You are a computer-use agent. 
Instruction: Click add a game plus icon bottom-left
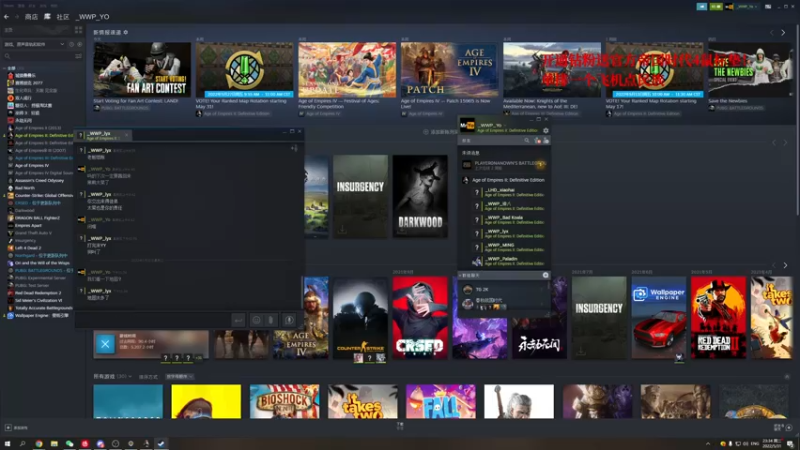[x=8, y=428]
